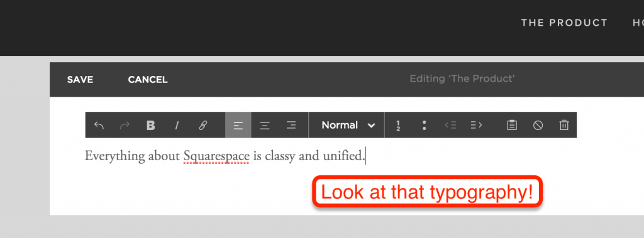Click the Editing 'The Product' title
The width and height of the screenshot is (644, 238).
(x=462, y=78)
